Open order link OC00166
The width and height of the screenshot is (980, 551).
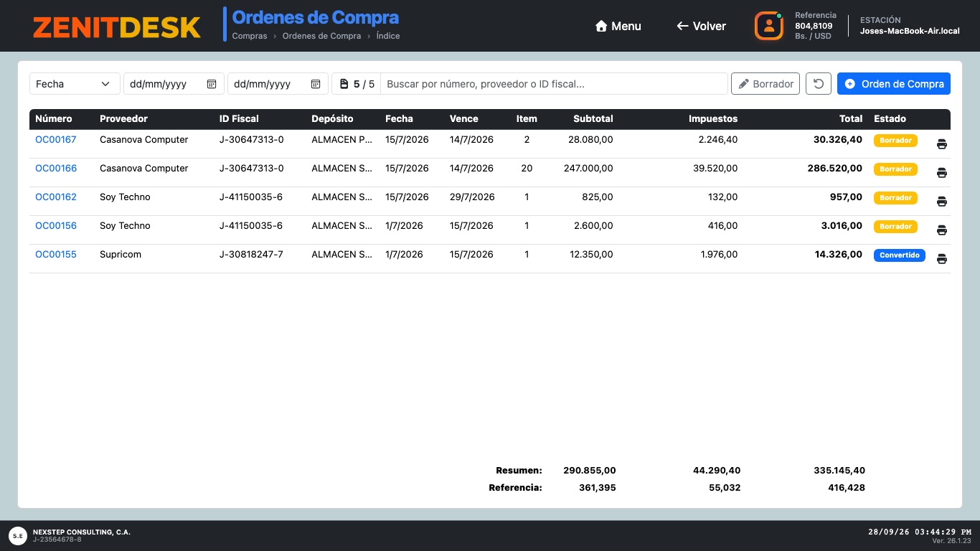click(x=56, y=169)
